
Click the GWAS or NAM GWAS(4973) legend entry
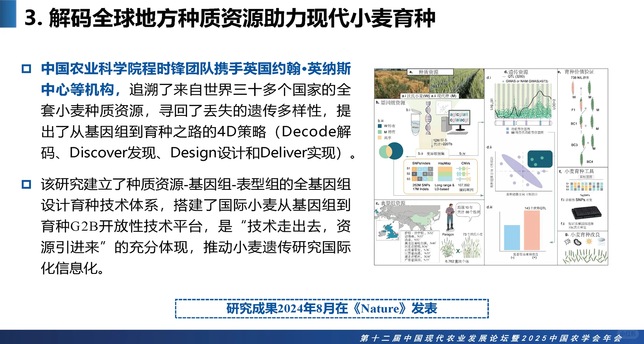click(525, 81)
